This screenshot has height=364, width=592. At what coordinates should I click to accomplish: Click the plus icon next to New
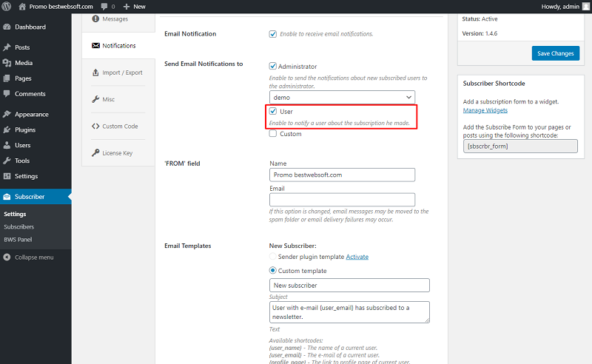[x=127, y=7]
